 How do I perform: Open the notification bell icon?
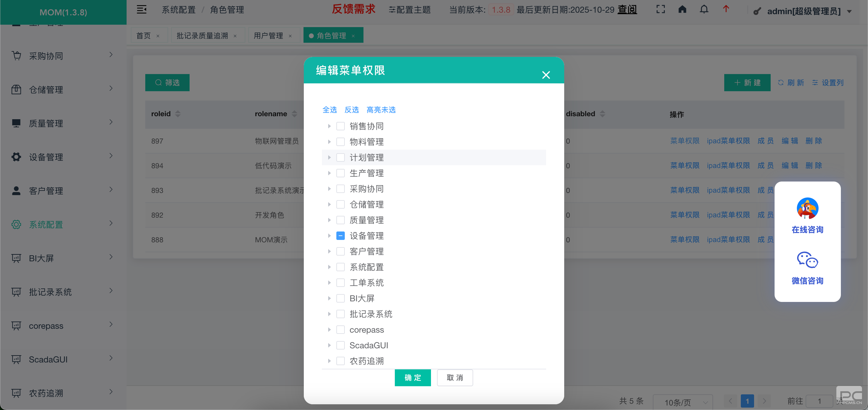704,9
